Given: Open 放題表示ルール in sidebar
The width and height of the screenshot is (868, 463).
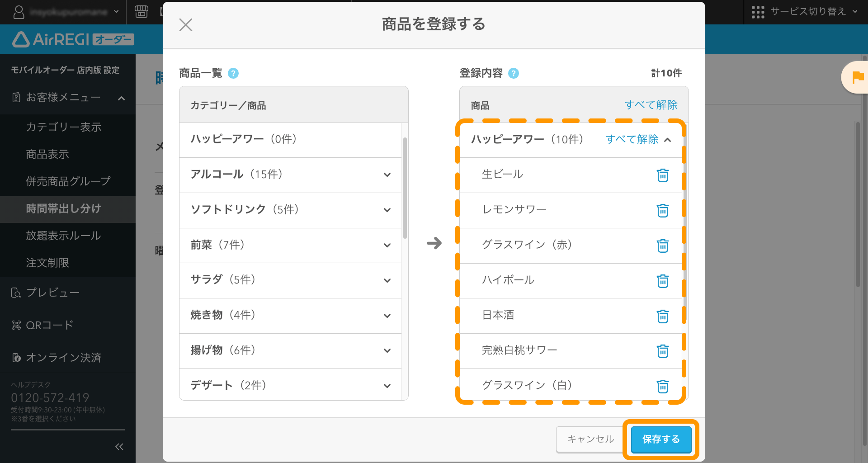Looking at the screenshot, I should pyautogui.click(x=63, y=236).
